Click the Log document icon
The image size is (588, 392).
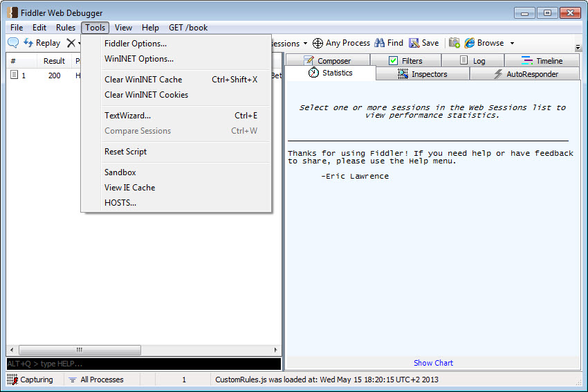pyautogui.click(x=464, y=60)
